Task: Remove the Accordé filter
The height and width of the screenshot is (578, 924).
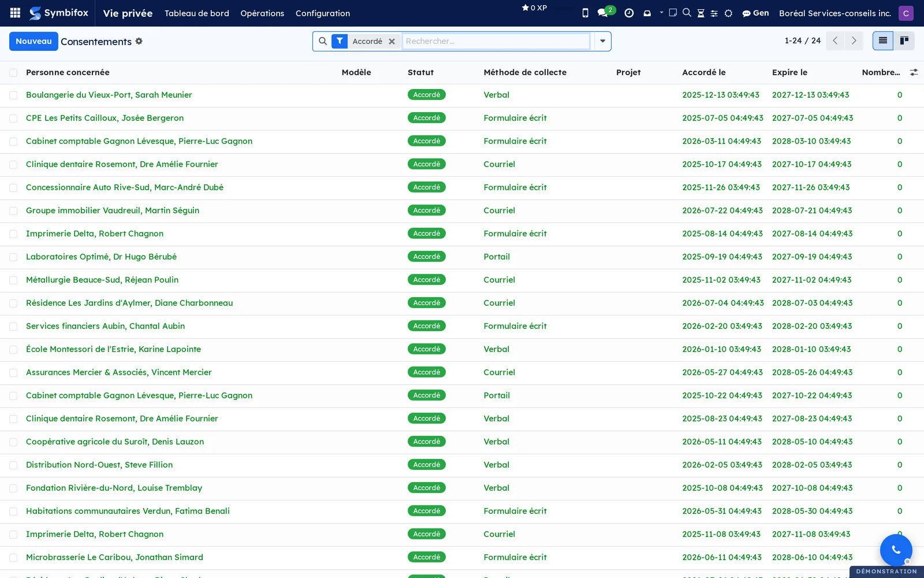Action: (x=392, y=41)
